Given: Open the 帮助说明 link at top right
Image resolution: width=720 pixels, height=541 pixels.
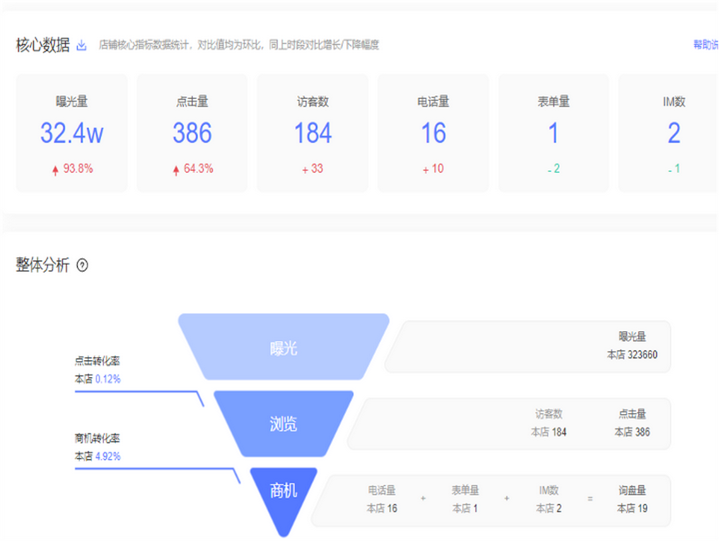Looking at the screenshot, I should pyautogui.click(x=705, y=45).
